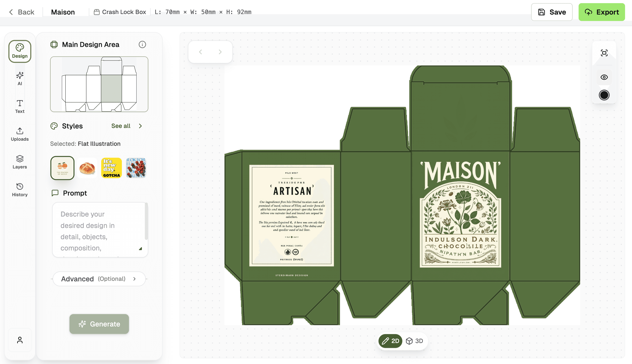Click the Save button
632x364 pixels.
551,12
